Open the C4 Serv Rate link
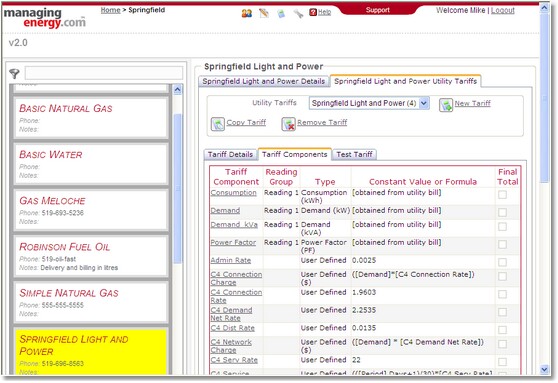Viewport: 558px width, 383px height. [x=234, y=360]
